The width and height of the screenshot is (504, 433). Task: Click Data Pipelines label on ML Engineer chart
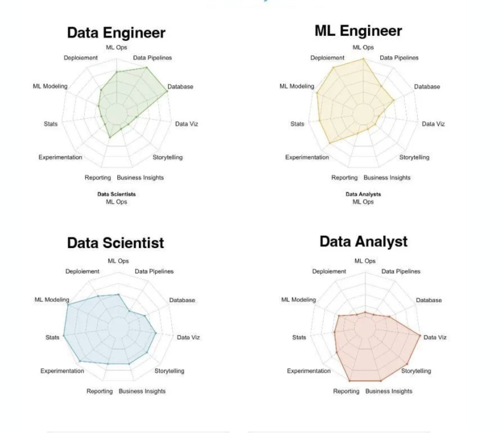pos(399,58)
